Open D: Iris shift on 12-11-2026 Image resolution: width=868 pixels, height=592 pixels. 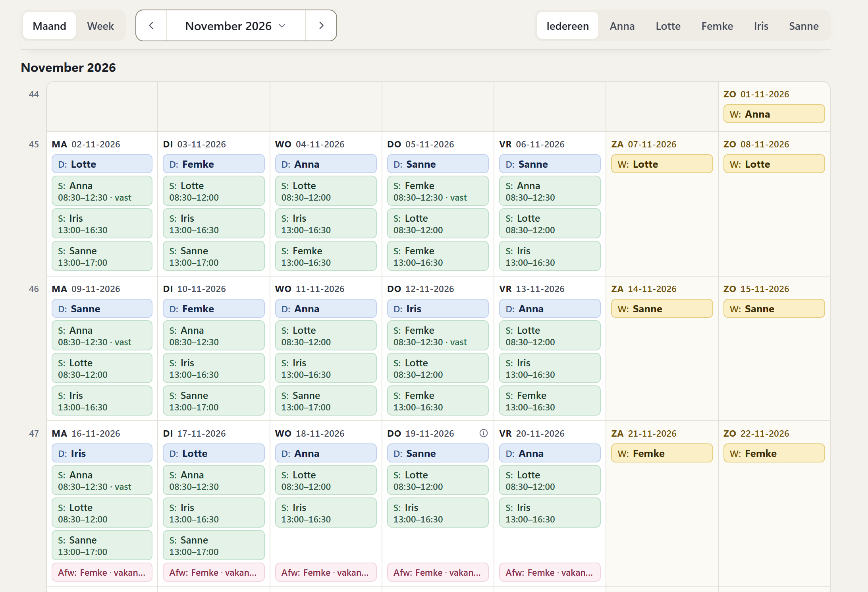click(438, 309)
